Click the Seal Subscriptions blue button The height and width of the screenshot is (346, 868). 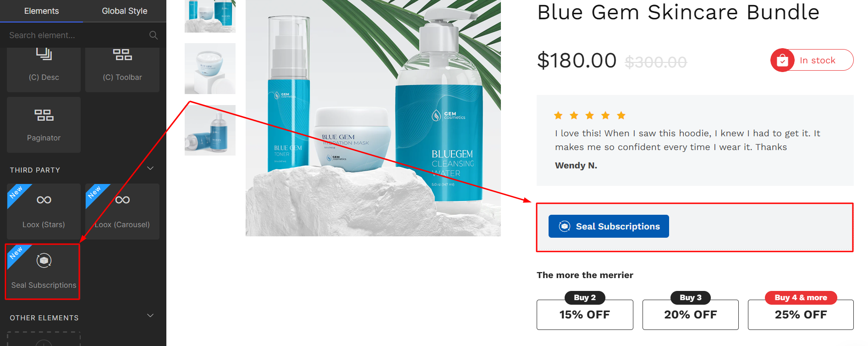[x=609, y=226]
